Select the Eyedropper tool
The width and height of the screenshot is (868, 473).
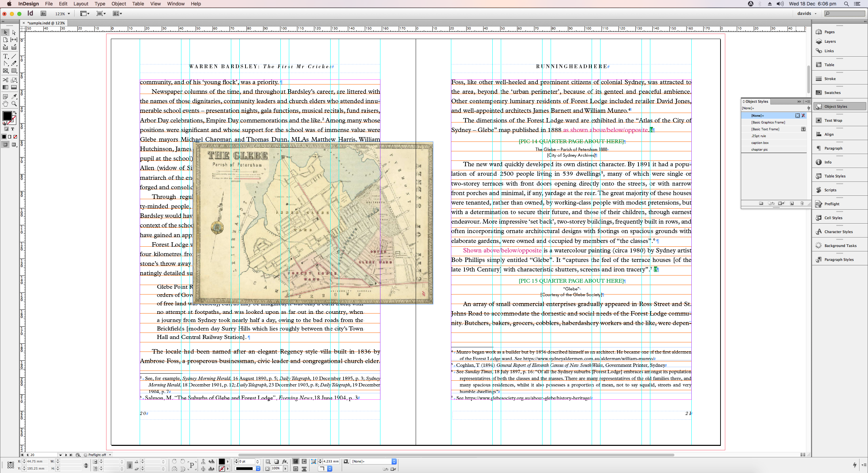click(14, 97)
